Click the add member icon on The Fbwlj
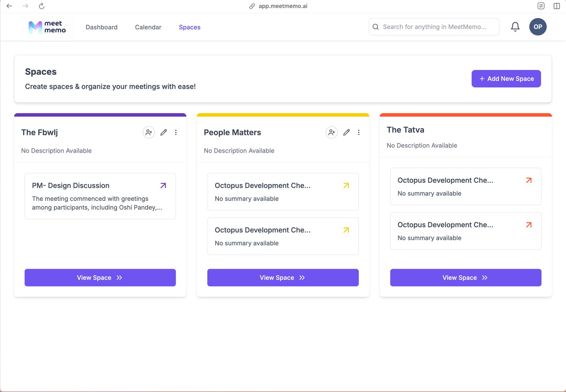 coord(149,132)
